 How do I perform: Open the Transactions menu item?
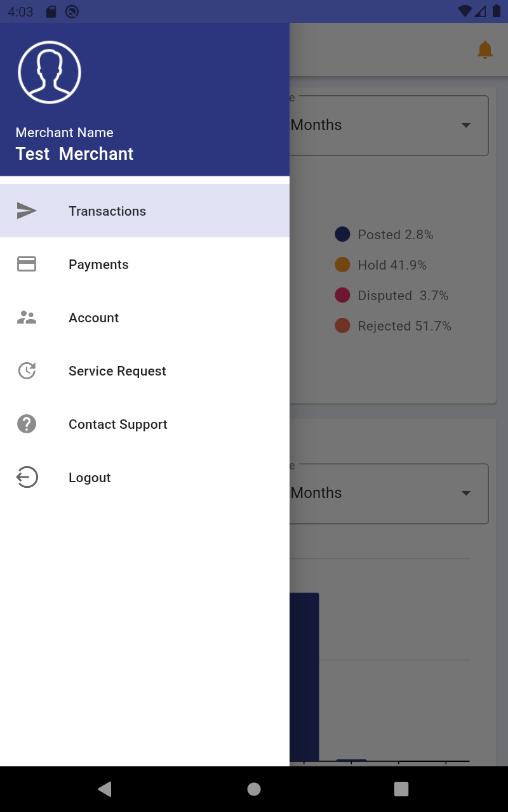[x=145, y=211]
